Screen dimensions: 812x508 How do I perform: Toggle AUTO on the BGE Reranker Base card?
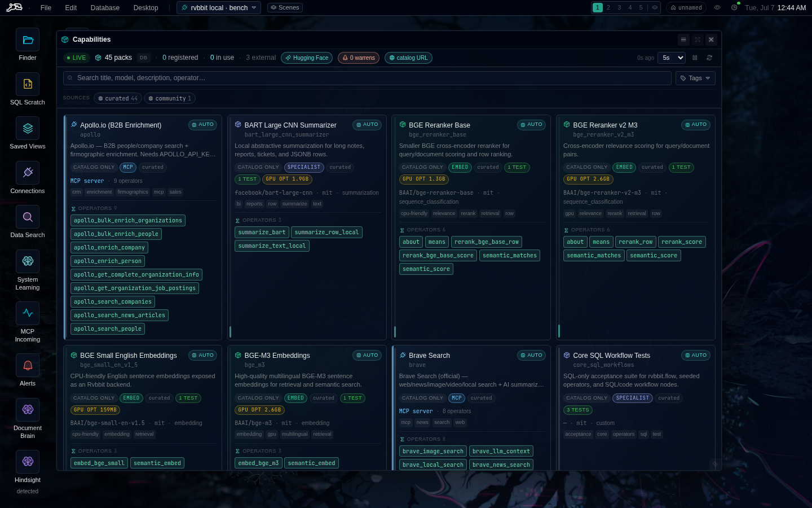(531, 125)
